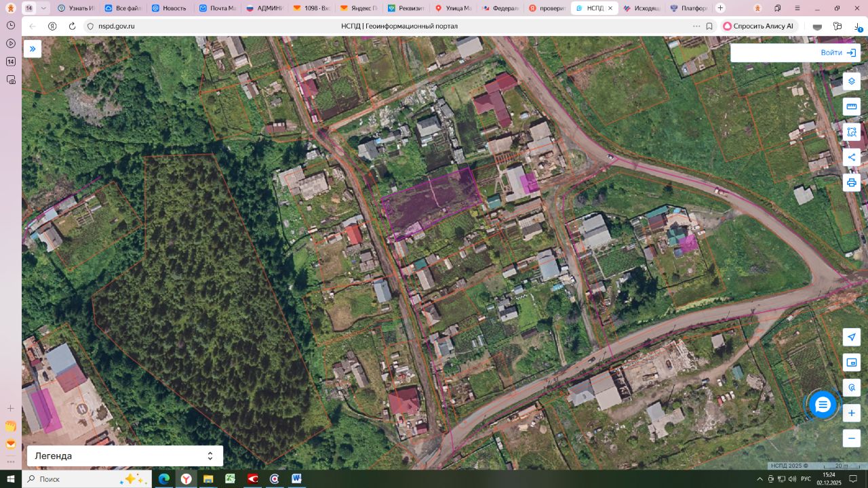Switch to the Почта Mail tab

click(216, 8)
